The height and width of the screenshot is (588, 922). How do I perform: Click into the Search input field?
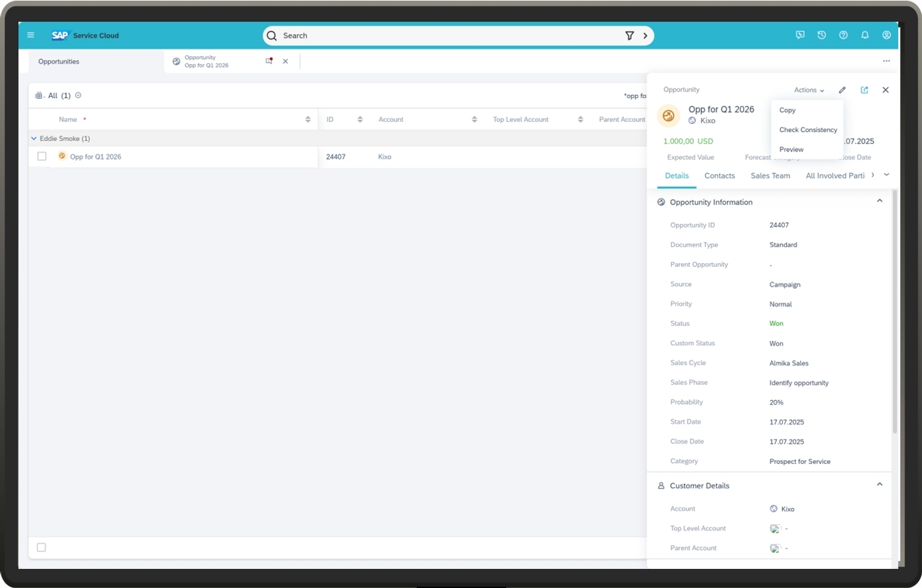click(x=452, y=36)
